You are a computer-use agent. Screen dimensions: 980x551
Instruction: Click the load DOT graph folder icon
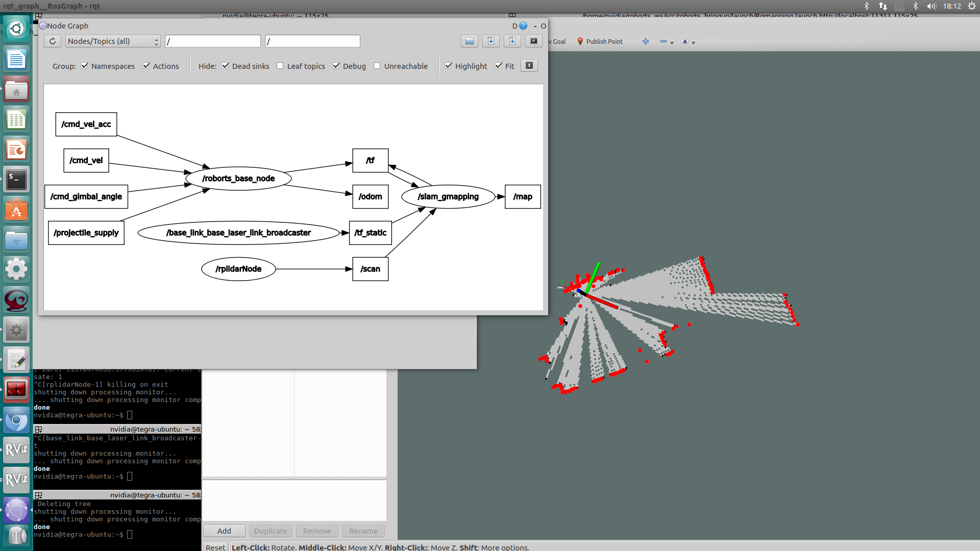pos(469,41)
